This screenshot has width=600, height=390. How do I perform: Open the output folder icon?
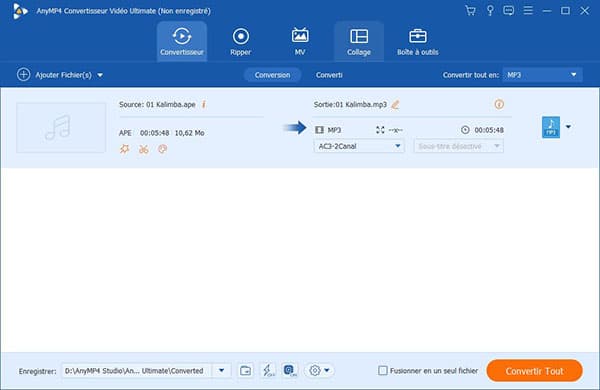pyautogui.click(x=245, y=370)
